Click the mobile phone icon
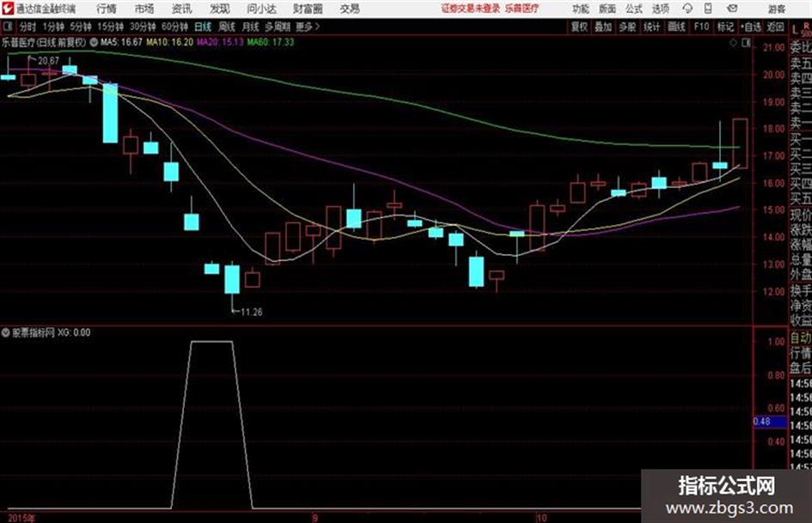Screen dimensions: 812x523 pos(708,9)
